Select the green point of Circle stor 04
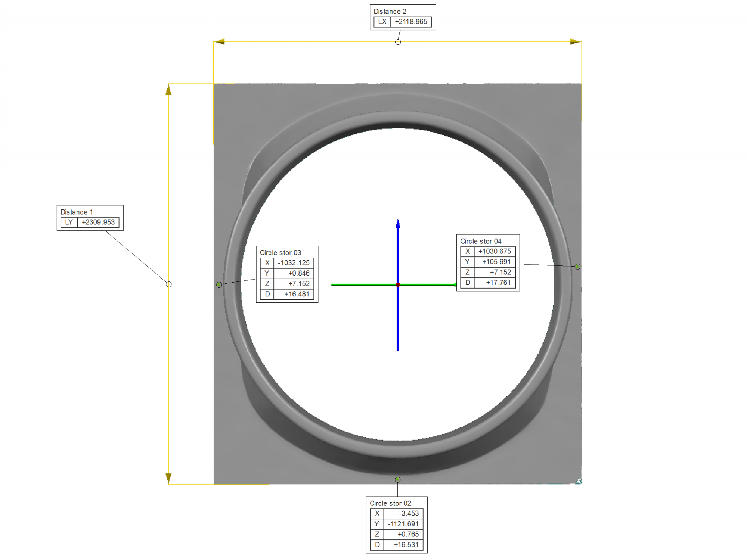Image resolution: width=747 pixels, height=560 pixels. 577,267
